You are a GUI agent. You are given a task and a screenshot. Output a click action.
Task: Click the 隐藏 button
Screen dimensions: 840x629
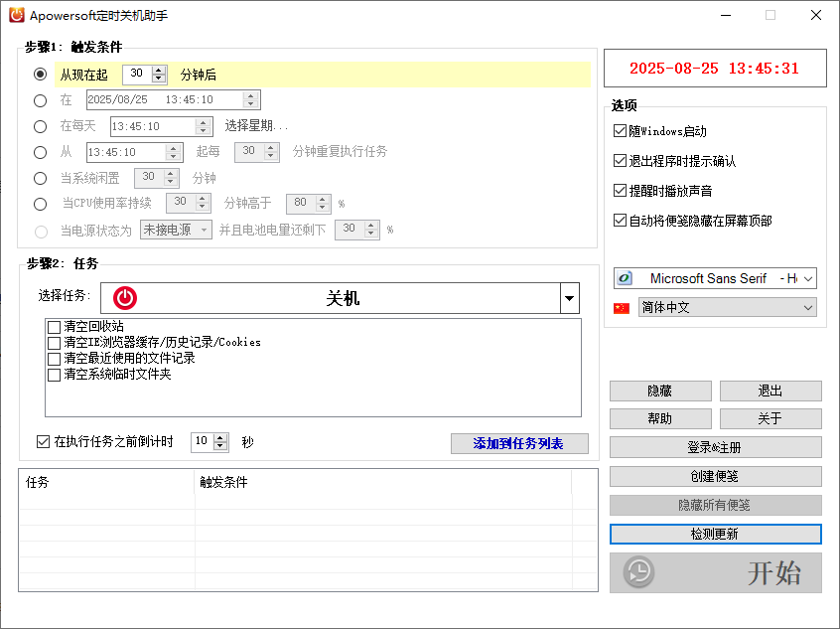coord(660,391)
